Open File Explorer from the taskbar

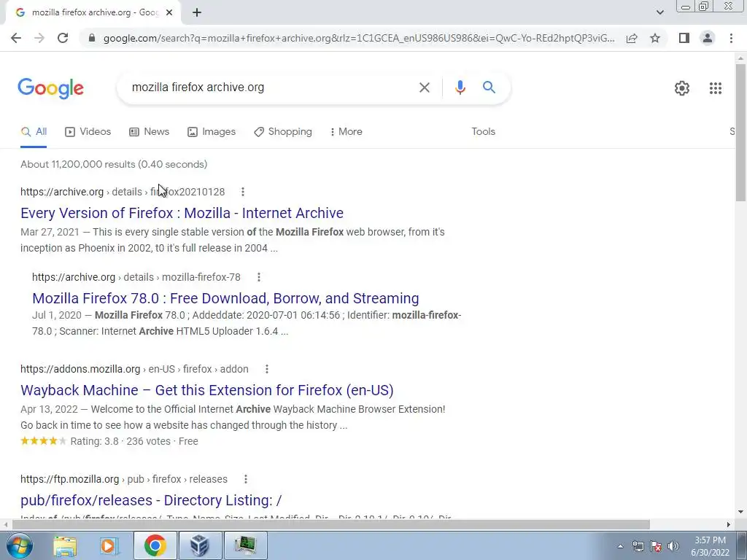pos(65,545)
